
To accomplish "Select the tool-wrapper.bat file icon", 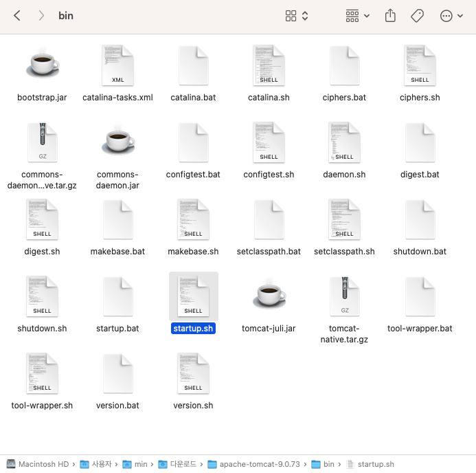I will [x=420, y=296].
